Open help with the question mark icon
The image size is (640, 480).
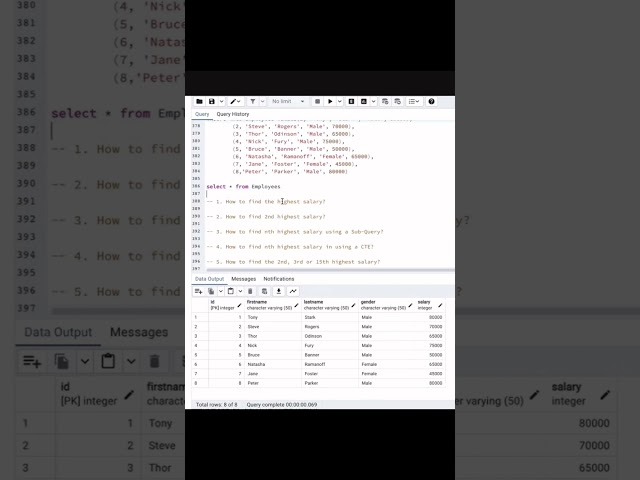431,102
